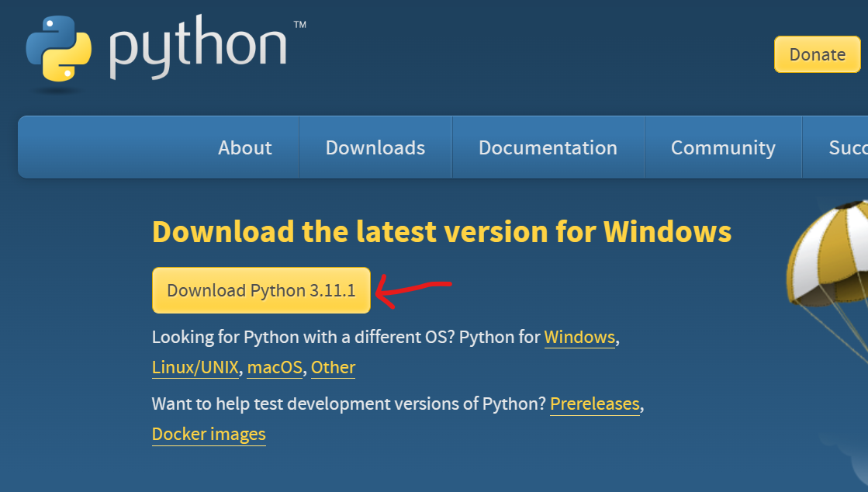The width and height of the screenshot is (868, 492).
Task: Open the About menu
Action: coord(244,147)
